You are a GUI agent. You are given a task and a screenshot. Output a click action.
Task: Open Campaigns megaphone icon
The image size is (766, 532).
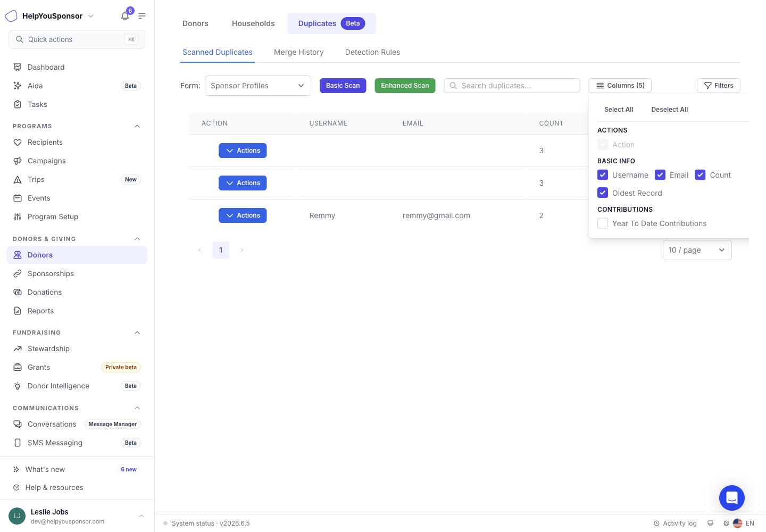pyautogui.click(x=18, y=161)
